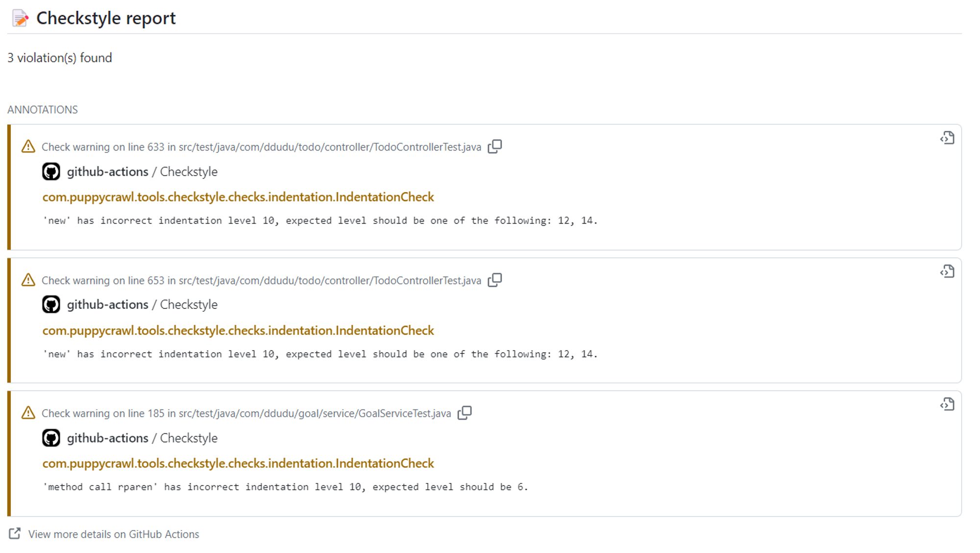
Task: Copy path of line 653 annotation
Action: click(495, 280)
